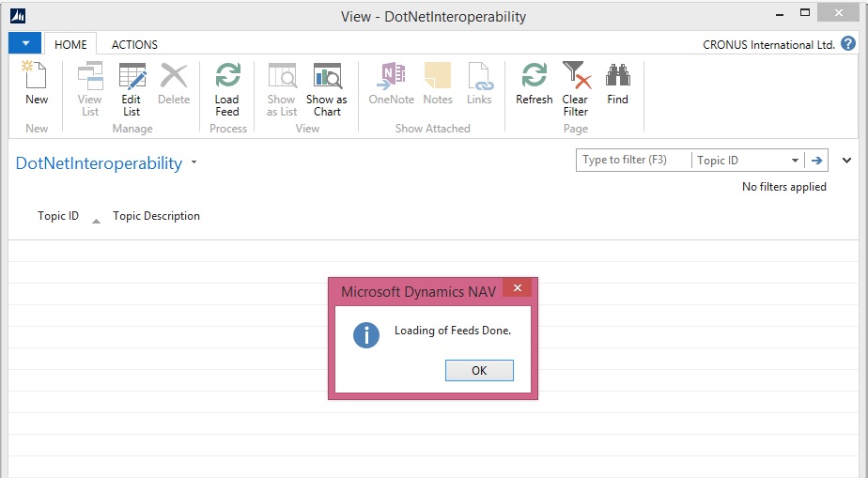Open the Notes icon
The height and width of the screenshot is (478, 868).
[438, 75]
